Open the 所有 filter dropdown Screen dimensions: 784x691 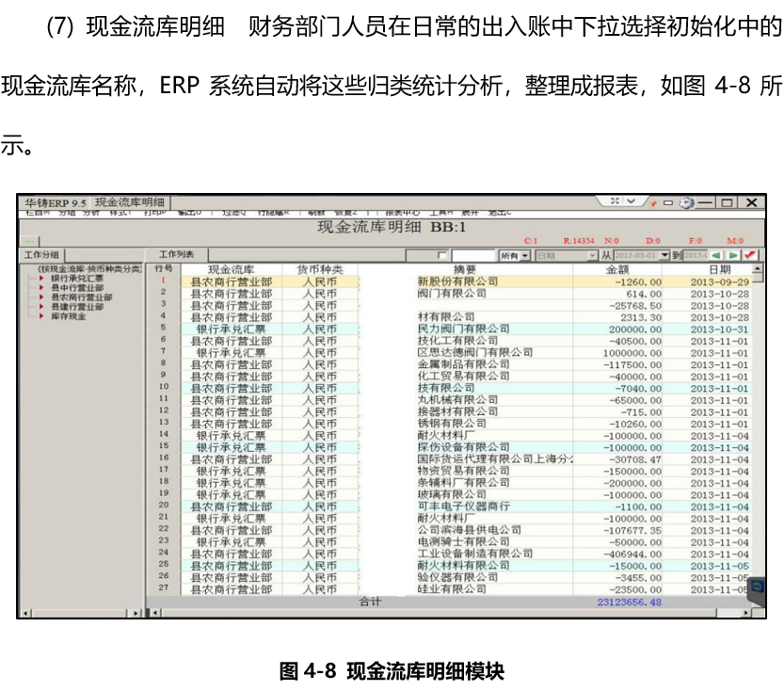click(525, 255)
